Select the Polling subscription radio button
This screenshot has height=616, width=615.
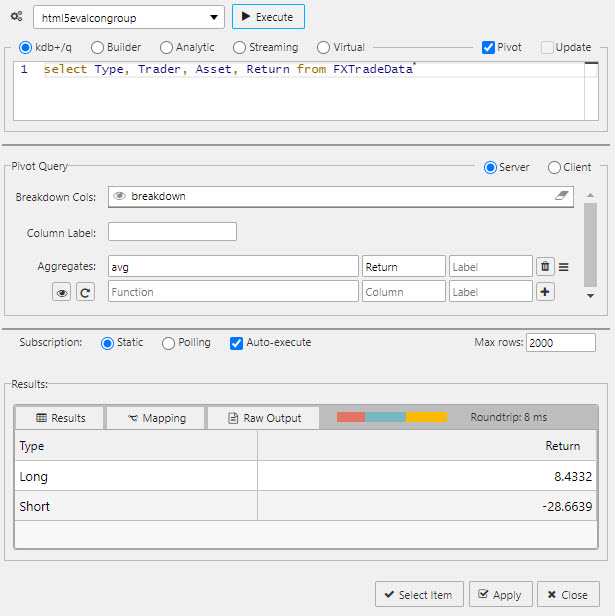click(168, 343)
